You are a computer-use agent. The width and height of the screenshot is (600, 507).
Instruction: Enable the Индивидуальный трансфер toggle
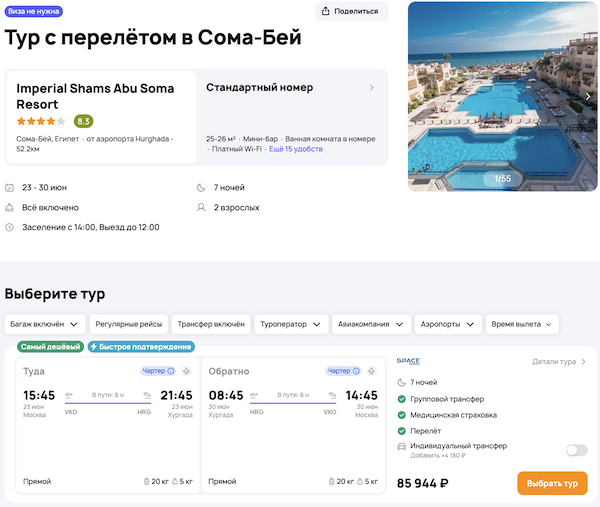point(576,450)
